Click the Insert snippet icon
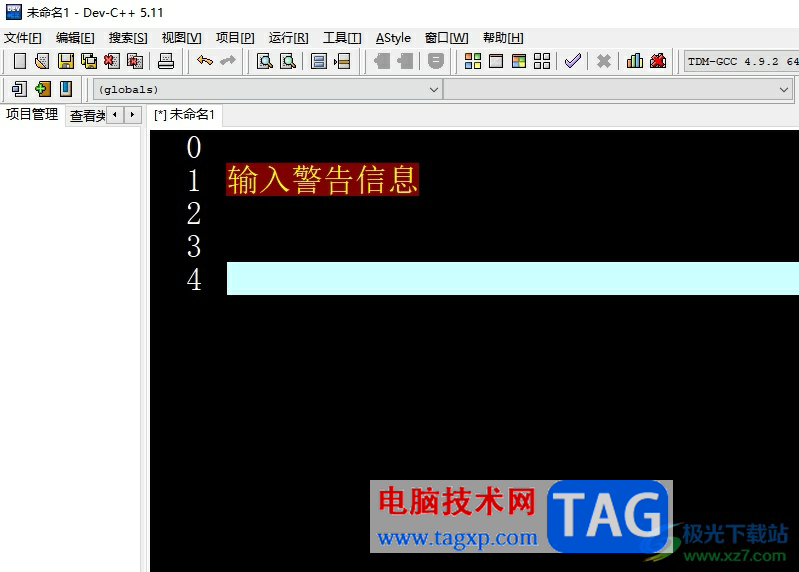This screenshot has width=799, height=572. (19, 89)
